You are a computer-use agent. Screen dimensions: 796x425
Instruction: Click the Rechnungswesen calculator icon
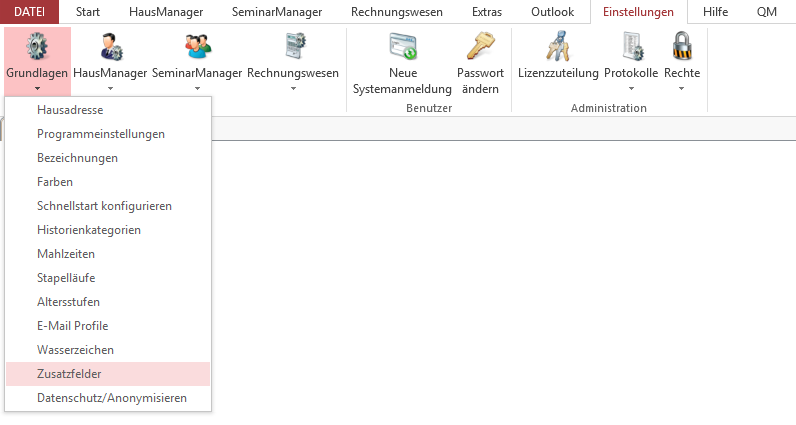293,47
